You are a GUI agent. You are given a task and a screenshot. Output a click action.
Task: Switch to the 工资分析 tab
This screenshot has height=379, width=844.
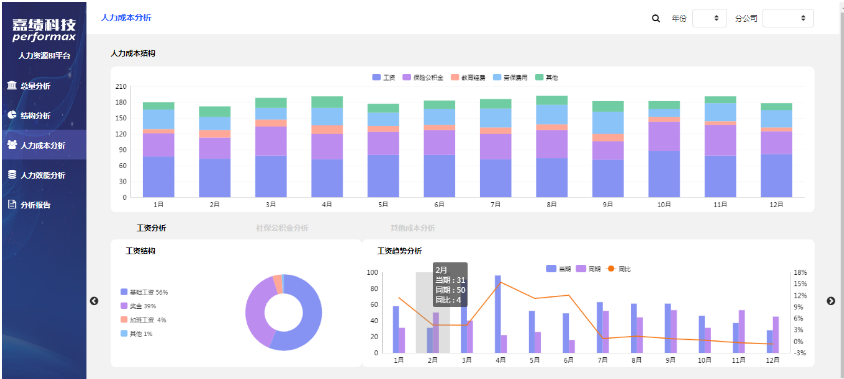[152, 228]
